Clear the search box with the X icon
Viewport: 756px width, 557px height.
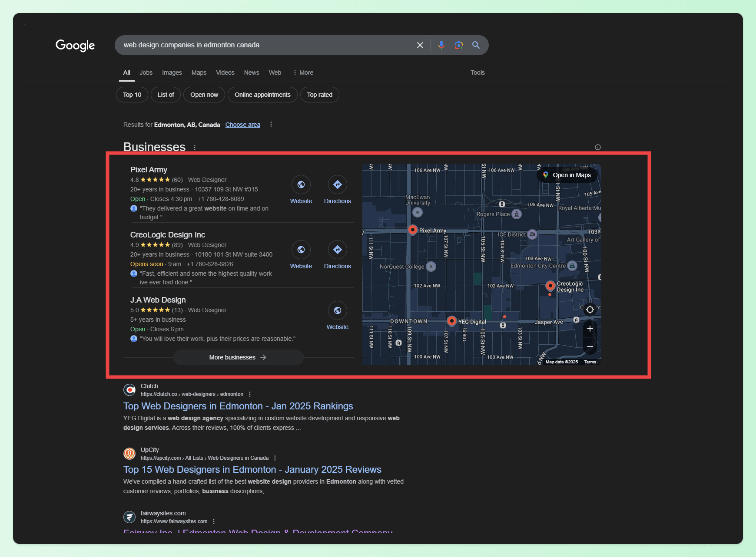(420, 45)
